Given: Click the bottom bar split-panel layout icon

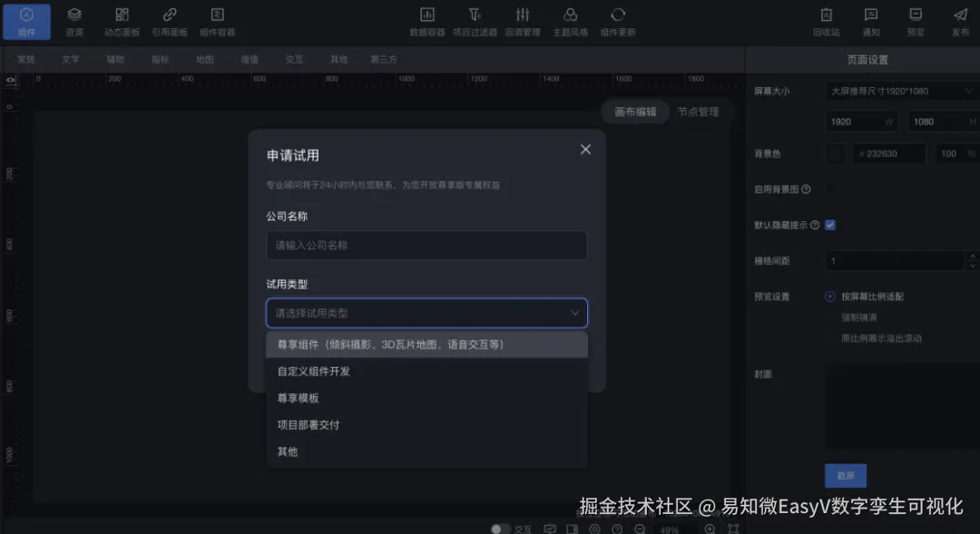Looking at the screenshot, I should click(x=572, y=529).
